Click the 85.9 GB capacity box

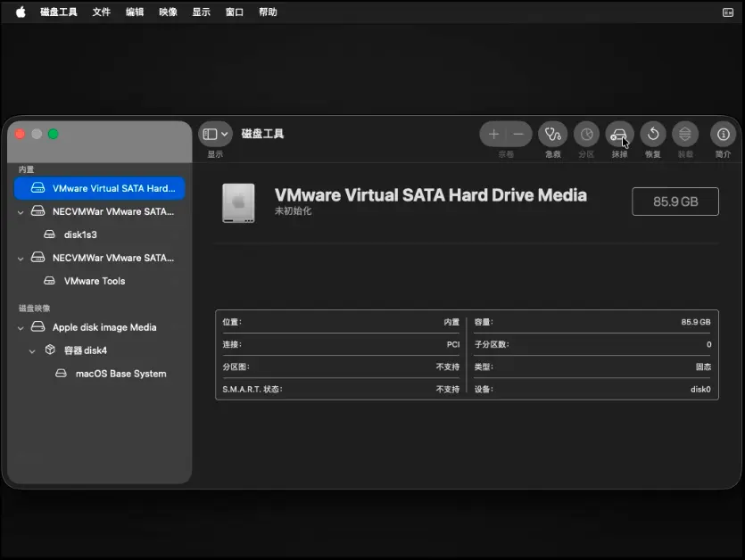point(675,202)
